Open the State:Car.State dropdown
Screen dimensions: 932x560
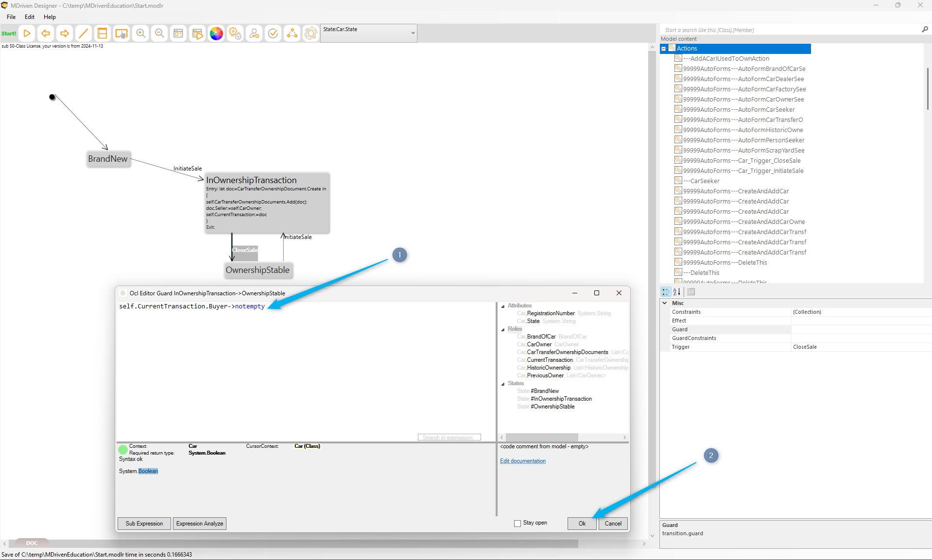click(413, 33)
